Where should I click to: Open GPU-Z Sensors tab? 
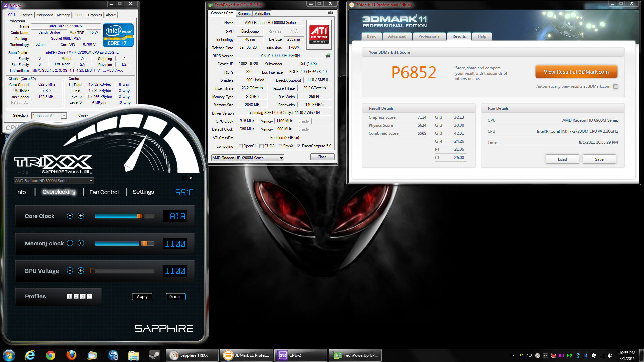[x=244, y=14]
